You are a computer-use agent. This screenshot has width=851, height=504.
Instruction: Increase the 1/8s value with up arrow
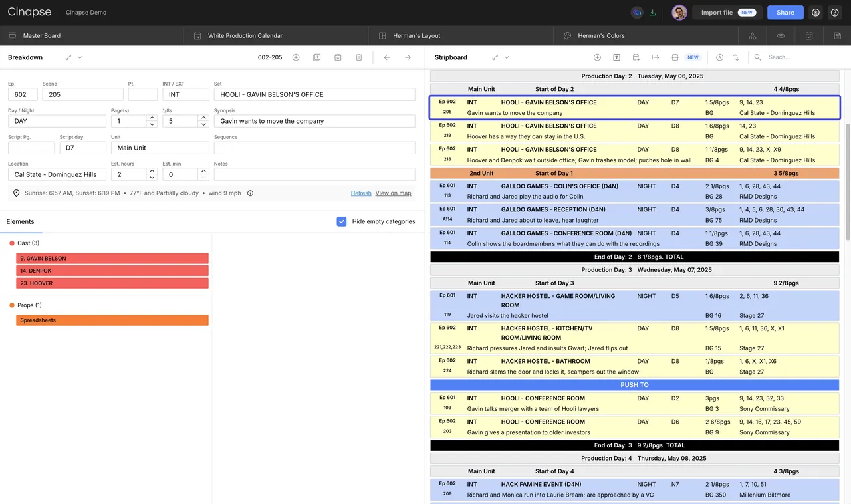pyautogui.click(x=203, y=118)
